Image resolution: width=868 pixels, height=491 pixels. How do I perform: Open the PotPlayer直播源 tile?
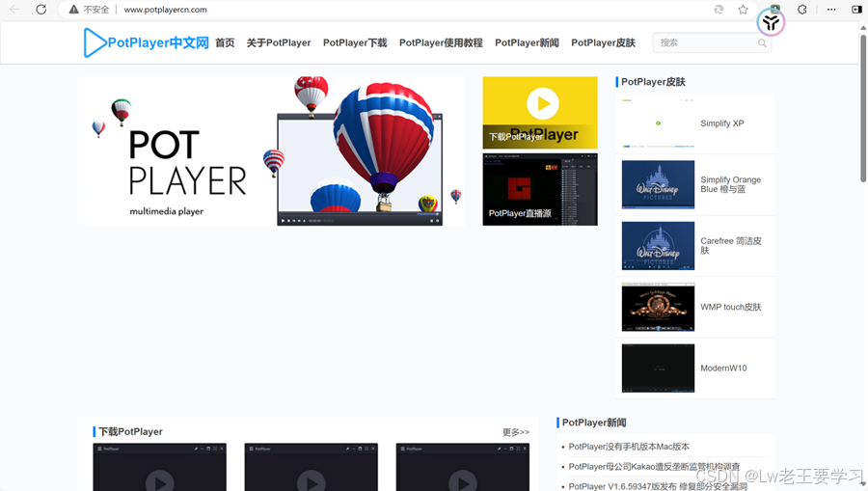[x=540, y=190]
